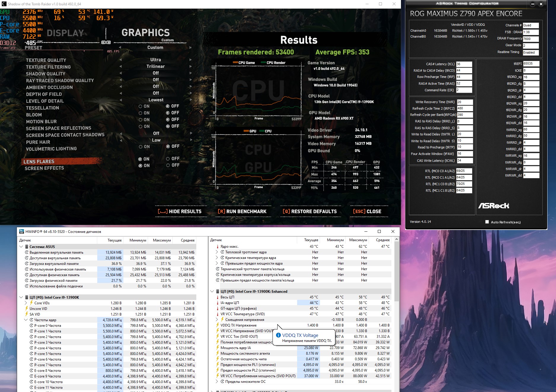Click the lightning icon beside Остаточная мощность чипа
Image resolution: width=556 pixels, height=392 pixels.
tap(217, 359)
